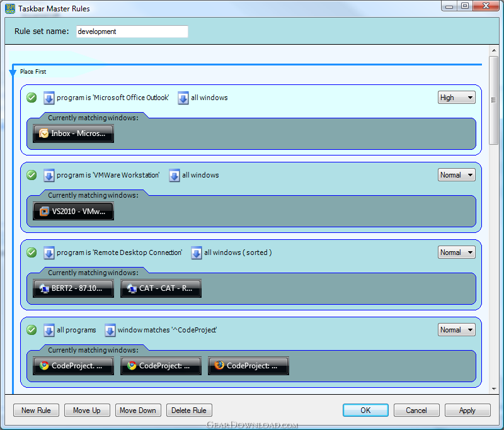Click 'all windows' text in Outlook rule
Viewport: 504px width, 430px height.
click(x=209, y=98)
